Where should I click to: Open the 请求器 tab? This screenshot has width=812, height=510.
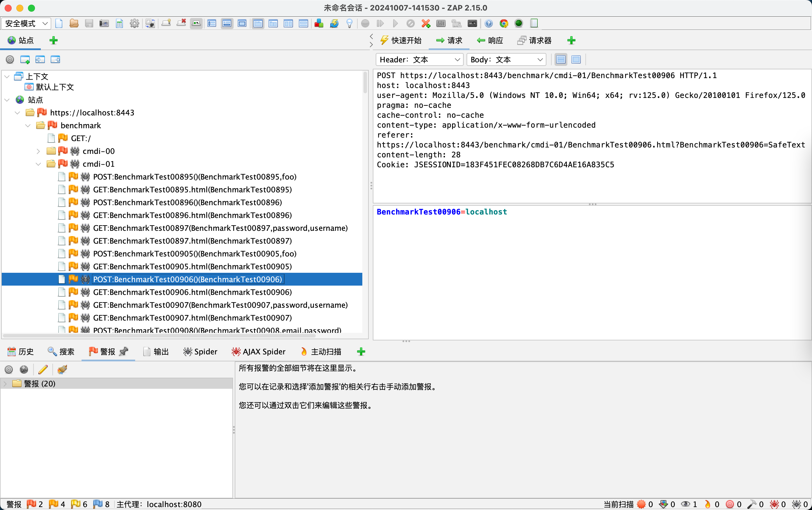(x=535, y=41)
